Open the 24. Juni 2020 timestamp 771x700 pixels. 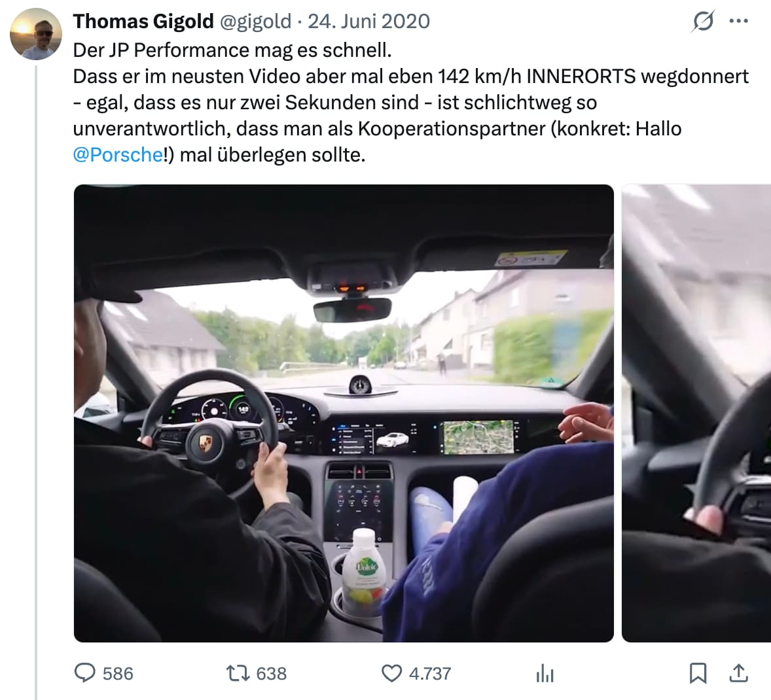(368, 21)
